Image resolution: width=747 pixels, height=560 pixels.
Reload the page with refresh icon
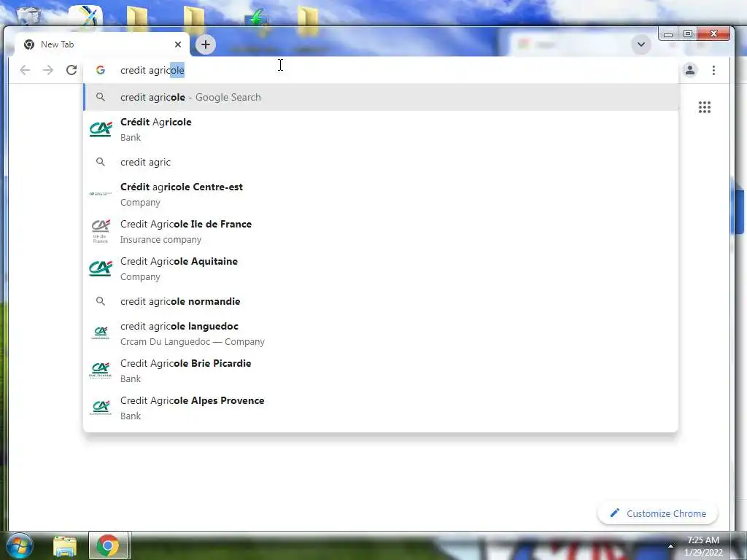pyautogui.click(x=71, y=71)
